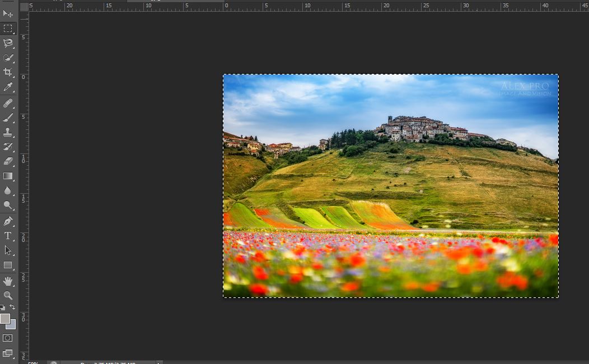Select the Clone Stamp tool
This screenshot has height=364, width=589.
(8, 133)
